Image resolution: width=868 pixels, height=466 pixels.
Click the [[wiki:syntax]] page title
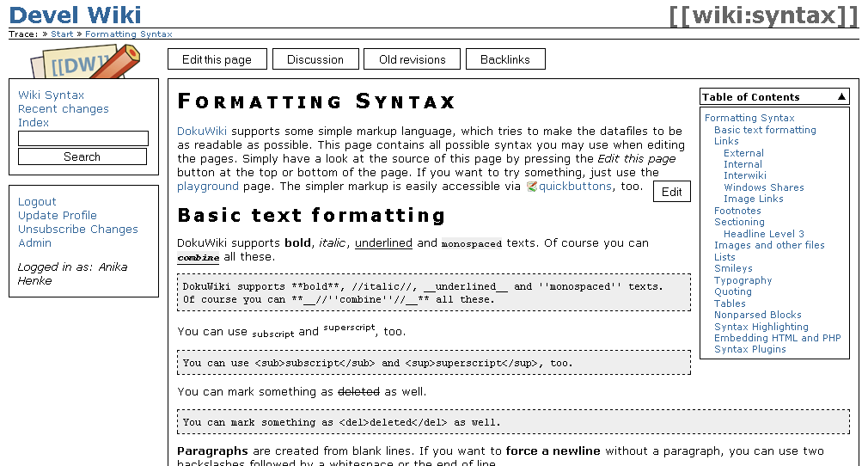[x=763, y=15]
